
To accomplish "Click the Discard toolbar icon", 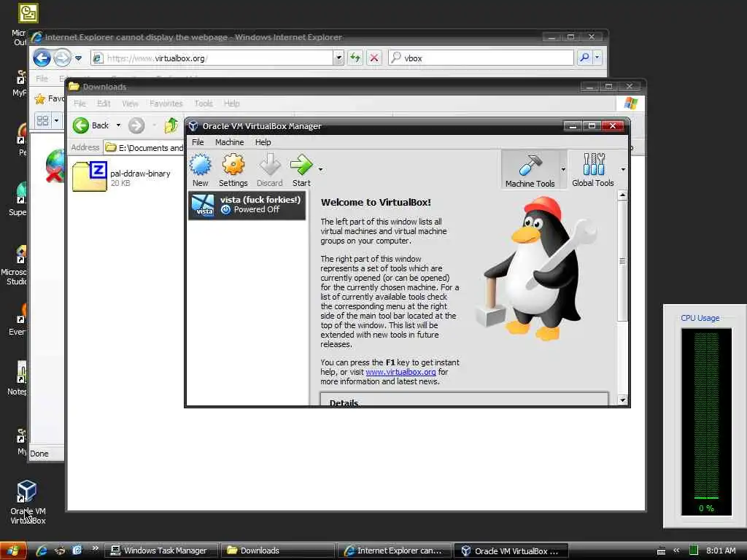I will (270, 170).
